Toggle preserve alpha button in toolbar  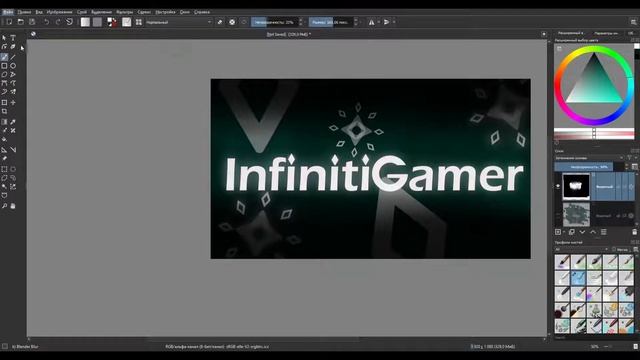[x=232, y=22]
